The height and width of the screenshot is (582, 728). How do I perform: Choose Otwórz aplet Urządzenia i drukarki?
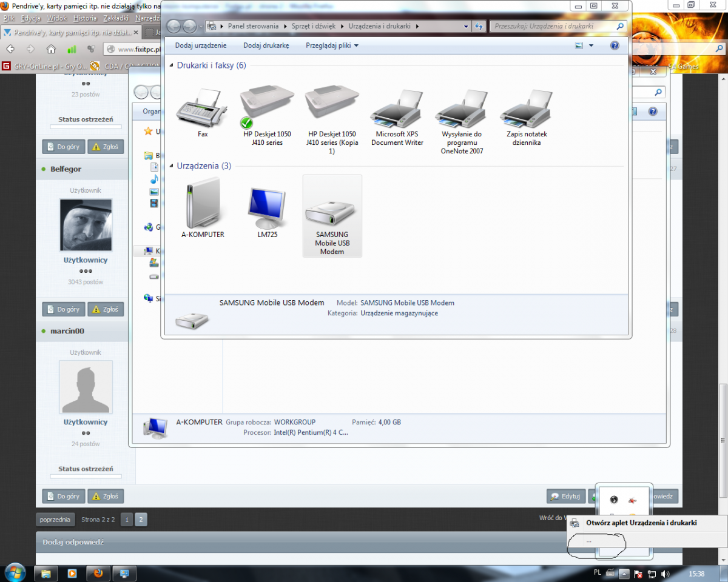[641, 523]
